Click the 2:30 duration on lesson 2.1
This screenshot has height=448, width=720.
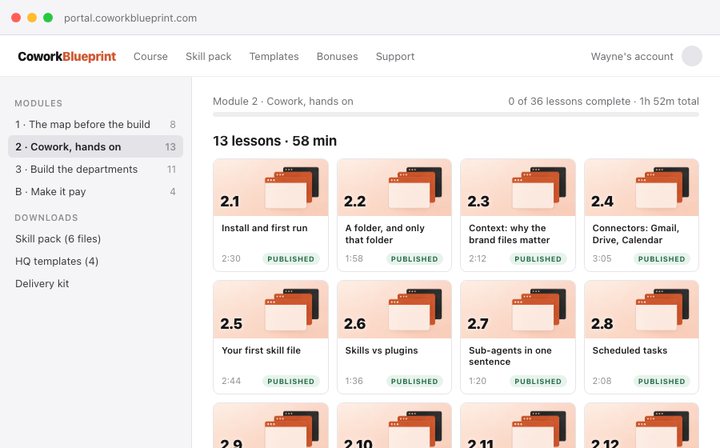click(x=231, y=258)
